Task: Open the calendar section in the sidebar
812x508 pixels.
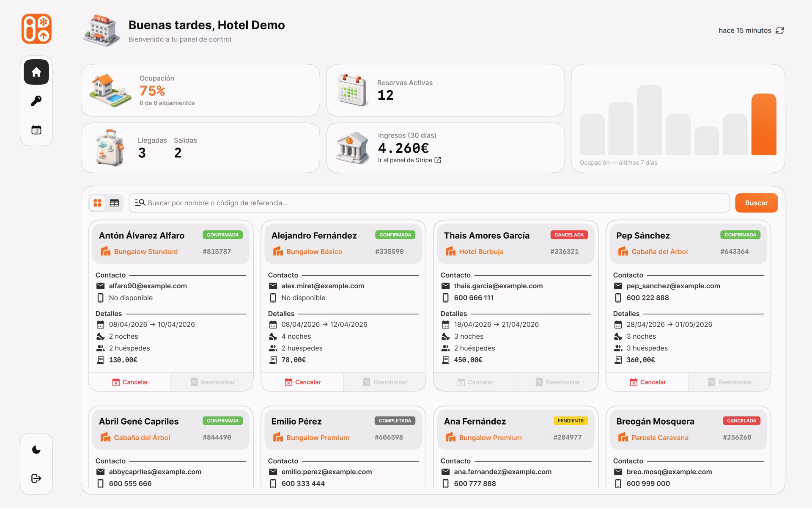Action: (36, 129)
